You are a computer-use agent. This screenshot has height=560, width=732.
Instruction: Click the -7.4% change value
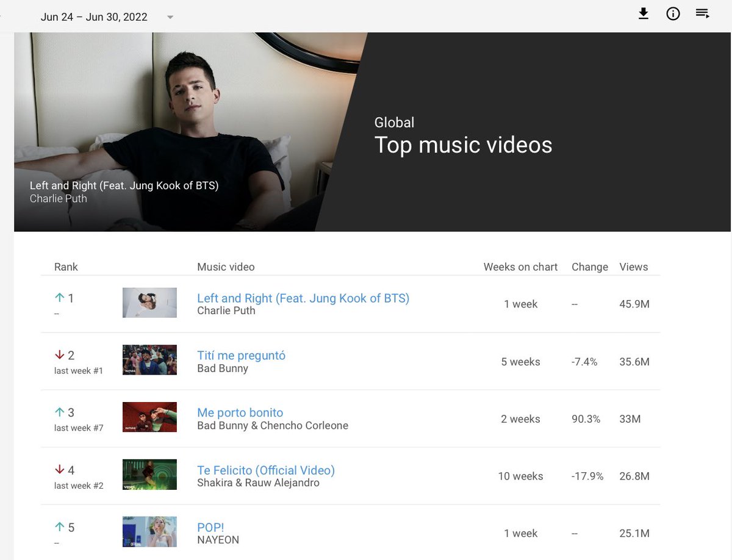pyautogui.click(x=584, y=362)
